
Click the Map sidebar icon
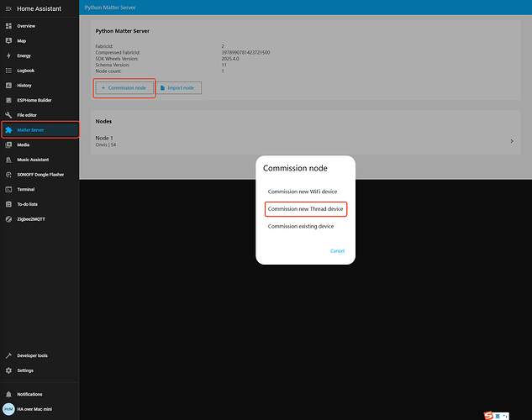click(8, 40)
